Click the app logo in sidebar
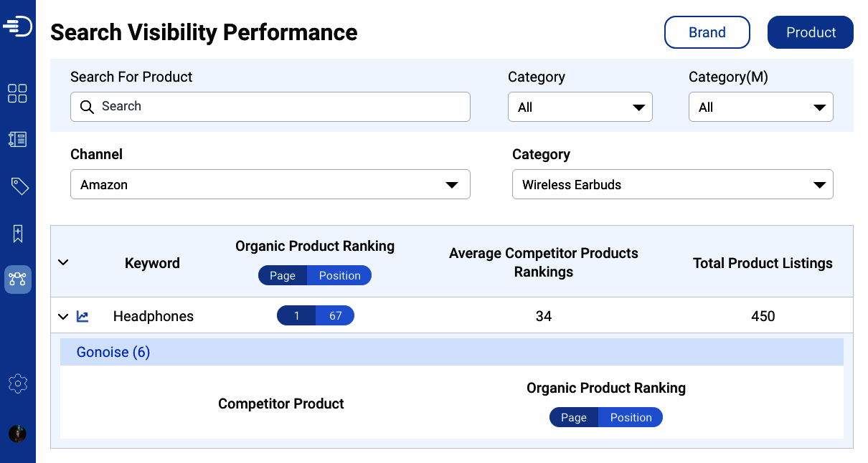Viewport: 868px width, 463px height. point(18,27)
